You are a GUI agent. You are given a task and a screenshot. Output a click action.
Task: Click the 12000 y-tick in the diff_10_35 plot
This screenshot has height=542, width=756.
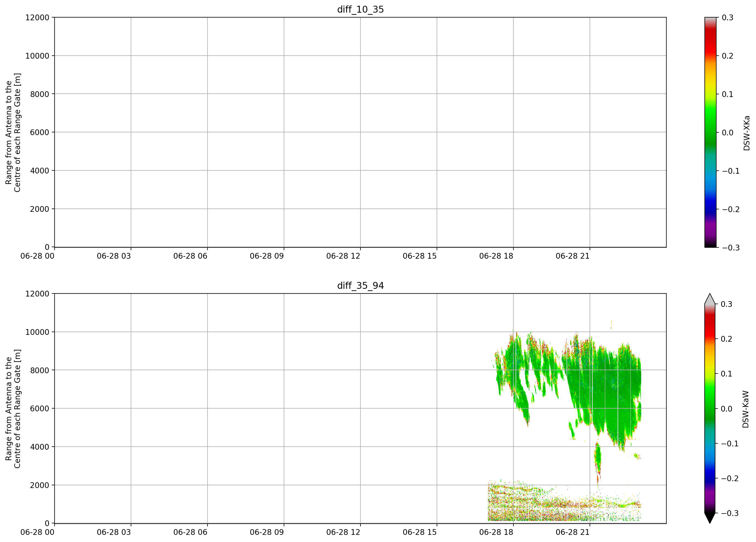pyautogui.click(x=37, y=18)
